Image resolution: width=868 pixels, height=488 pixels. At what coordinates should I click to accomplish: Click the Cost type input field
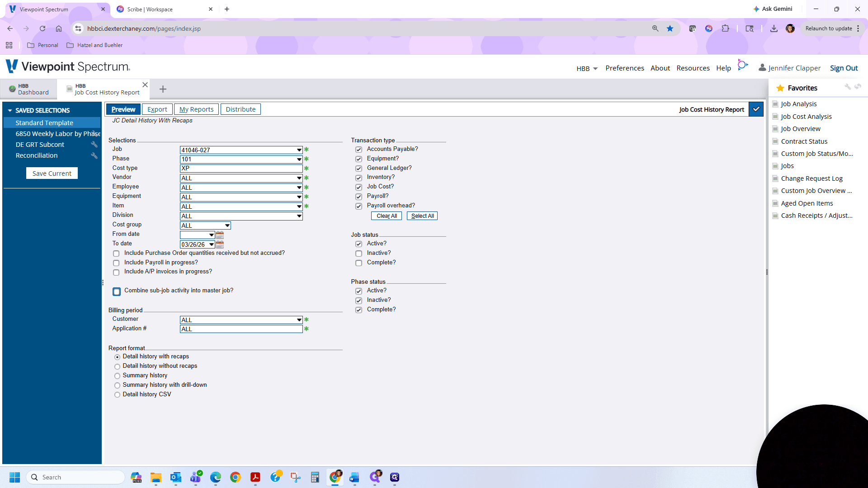coord(241,169)
